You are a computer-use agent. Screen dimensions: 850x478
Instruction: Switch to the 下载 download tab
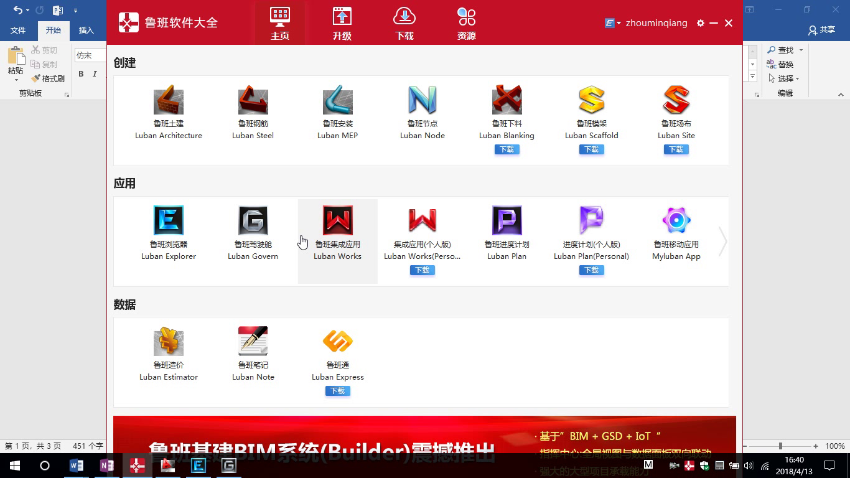click(404, 23)
